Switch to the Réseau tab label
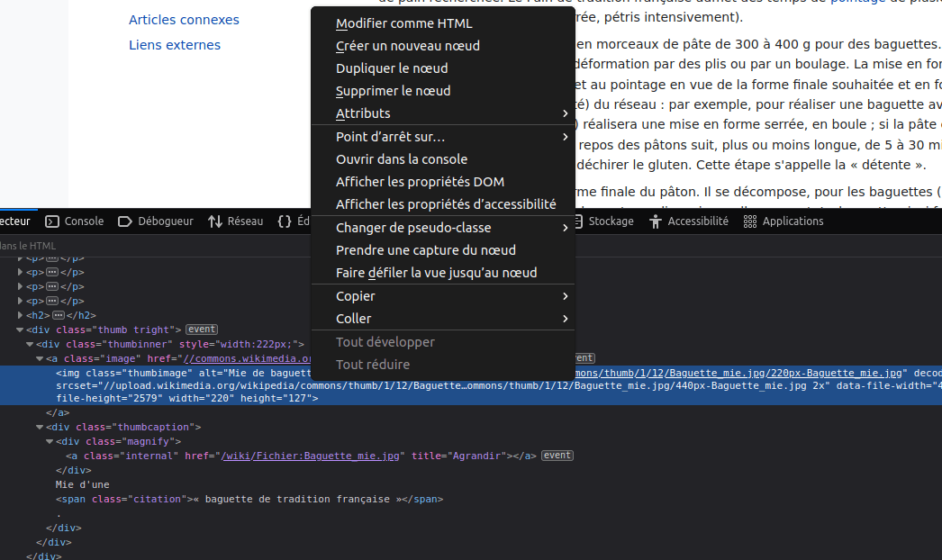942x560 pixels. click(x=245, y=221)
